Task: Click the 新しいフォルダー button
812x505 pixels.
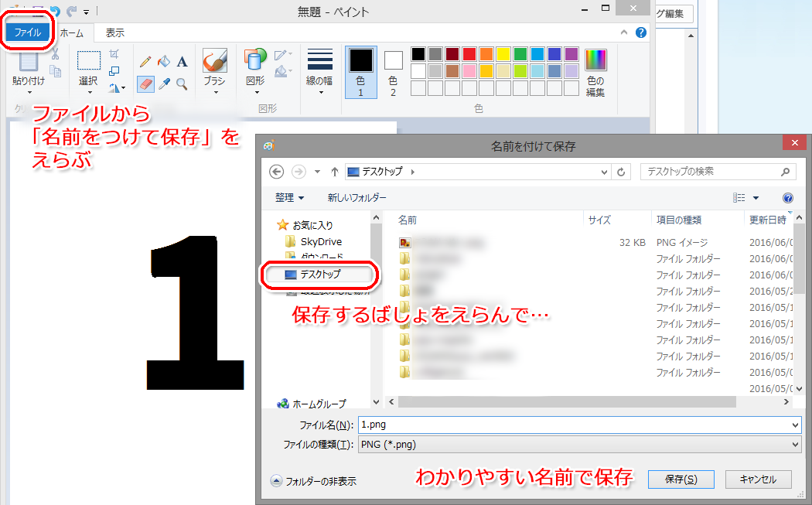Action: coord(357,198)
